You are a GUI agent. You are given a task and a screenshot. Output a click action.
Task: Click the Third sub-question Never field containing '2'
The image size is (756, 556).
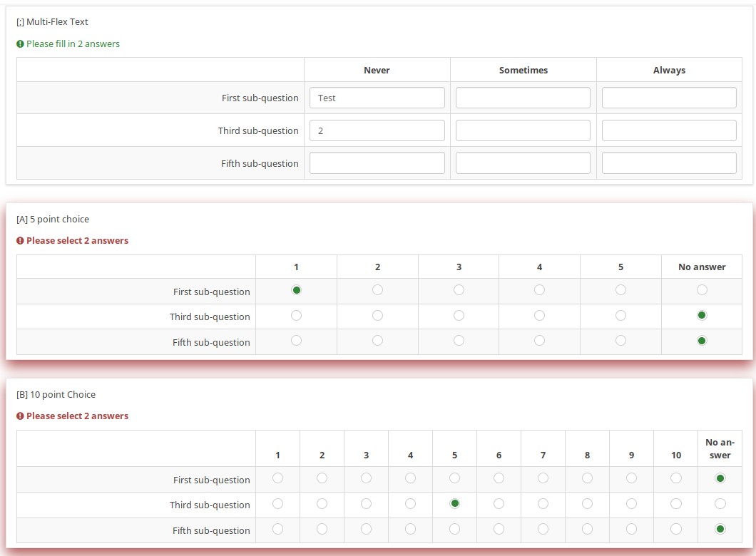[x=377, y=130]
